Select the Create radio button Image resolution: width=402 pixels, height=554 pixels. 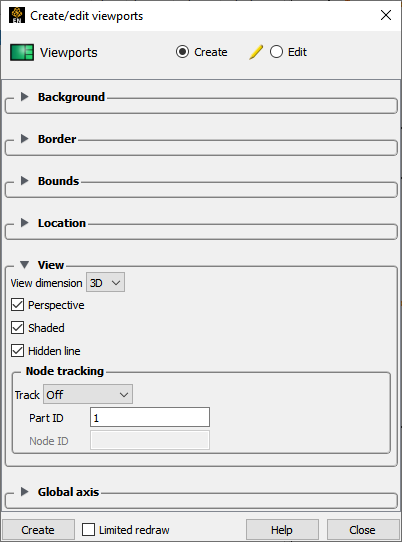coord(182,52)
